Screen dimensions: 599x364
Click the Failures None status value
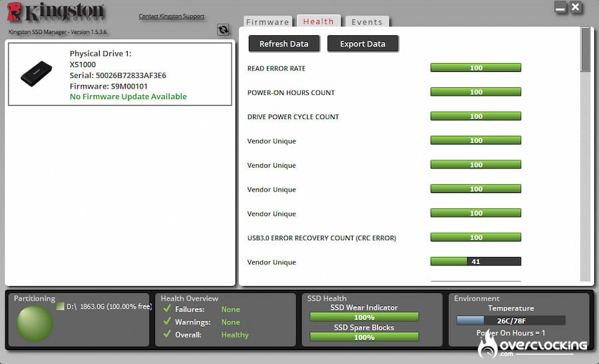click(231, 309)
